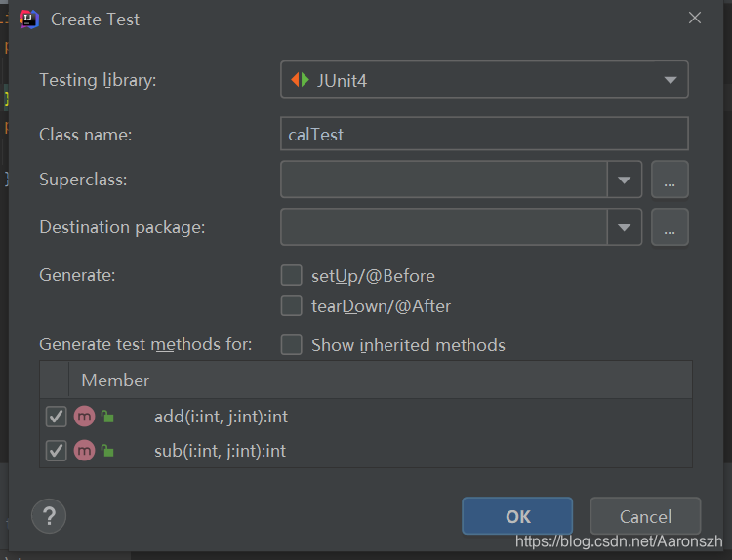Expand the Destination package dropdown arrow
Viewport: 732px width, 560px height.
(x=625, y=227)
